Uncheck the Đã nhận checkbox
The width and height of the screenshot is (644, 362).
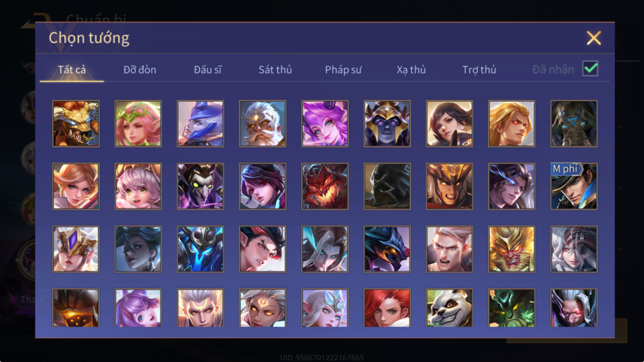point(590,68)
